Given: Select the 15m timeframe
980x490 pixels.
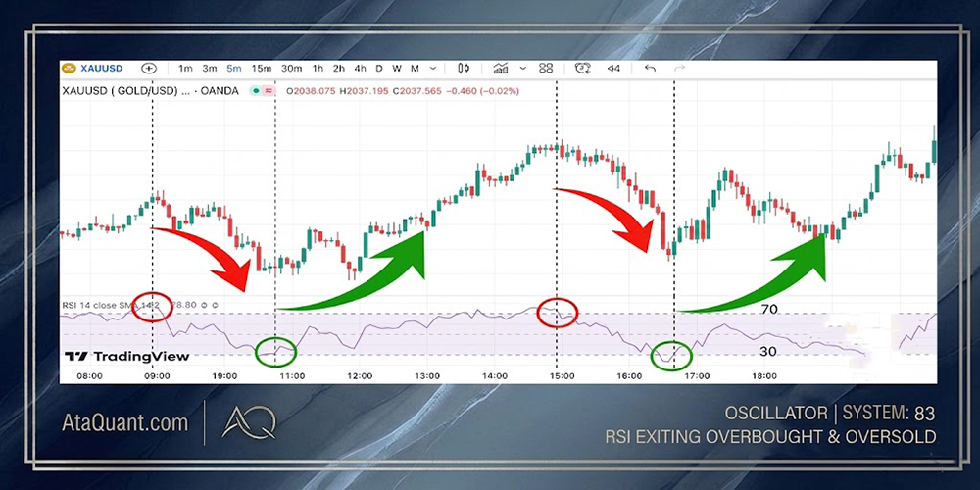Looking at the screenshot, I should (262, 69).
